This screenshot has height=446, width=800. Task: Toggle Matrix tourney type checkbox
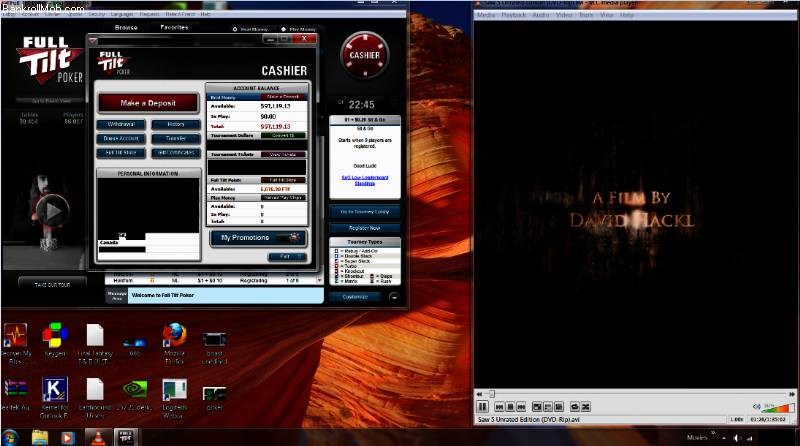tap(336, 281)
